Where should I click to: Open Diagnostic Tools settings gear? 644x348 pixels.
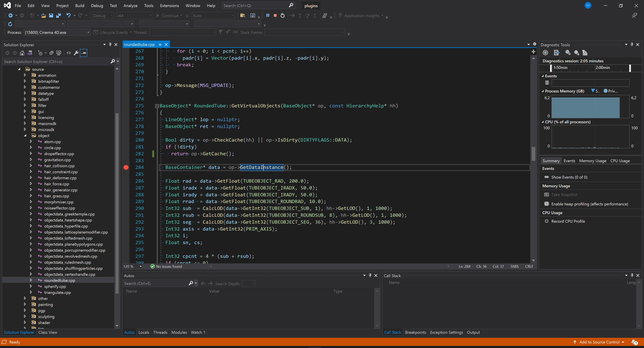(546, 53)
